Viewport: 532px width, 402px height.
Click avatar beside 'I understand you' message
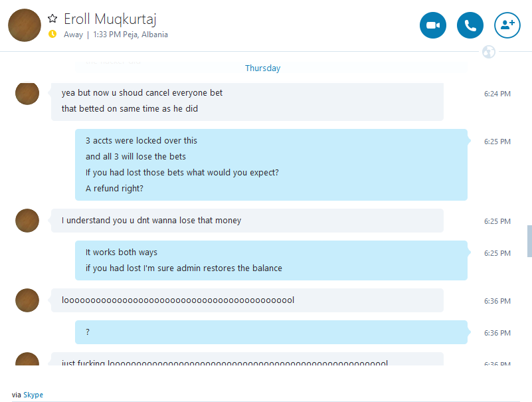pos(27,221)
